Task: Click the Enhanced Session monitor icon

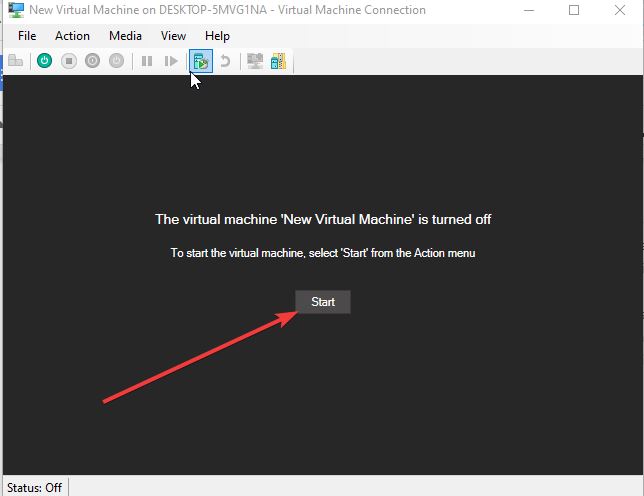Action: pyautogui.click(x=255, y=61)
